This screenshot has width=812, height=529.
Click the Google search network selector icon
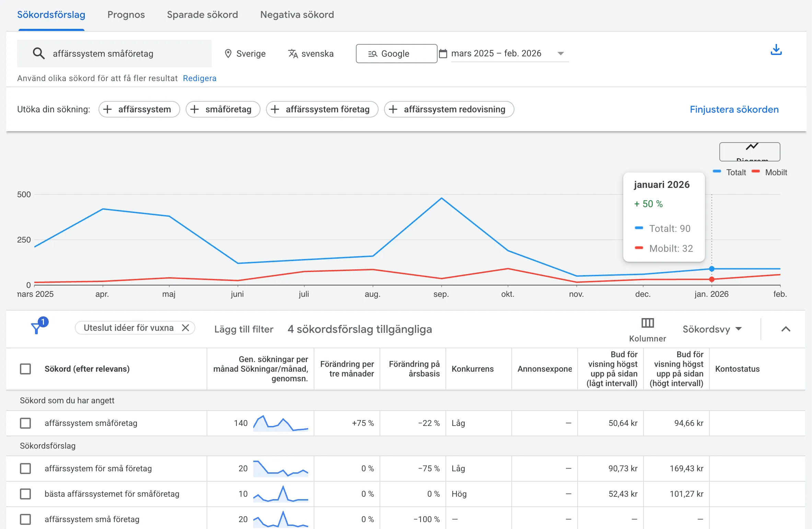tap(373, 54)
